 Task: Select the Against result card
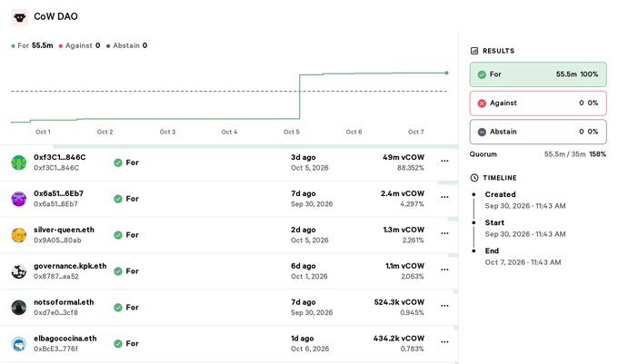pos(538,103)
